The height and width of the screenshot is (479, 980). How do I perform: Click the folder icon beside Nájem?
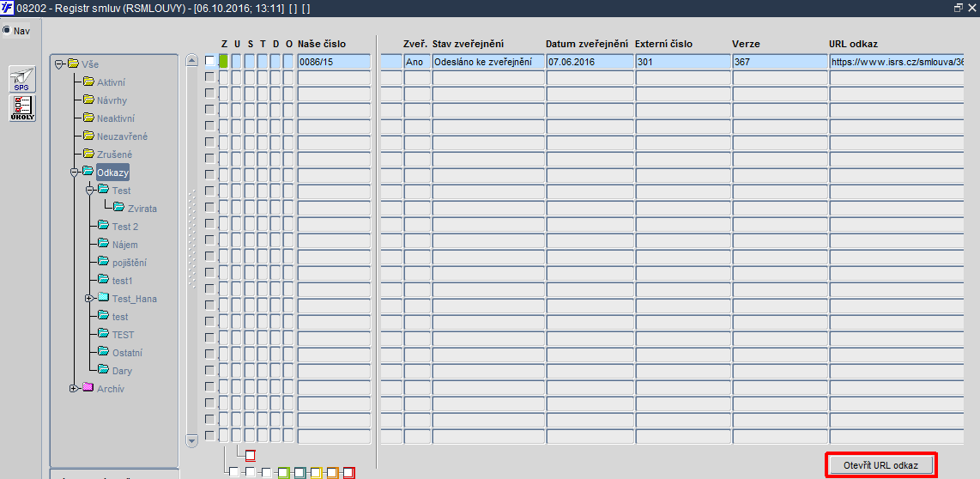click(103, 244)
